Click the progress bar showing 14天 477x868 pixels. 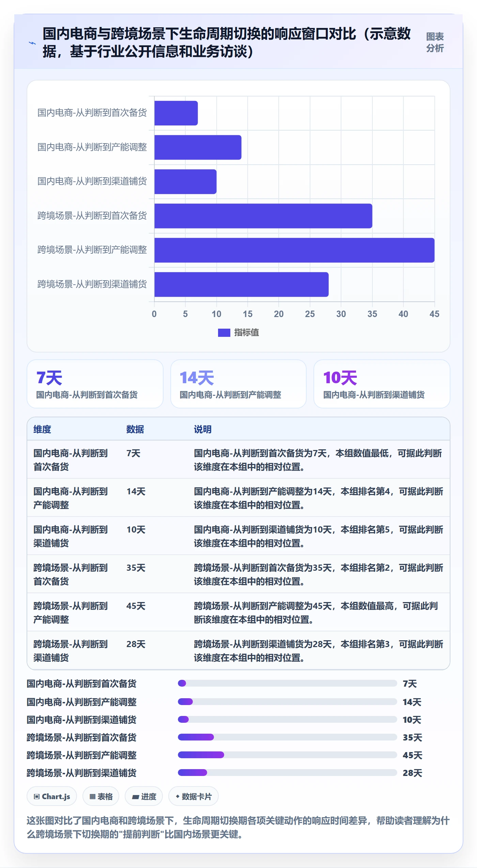[288, 702]
